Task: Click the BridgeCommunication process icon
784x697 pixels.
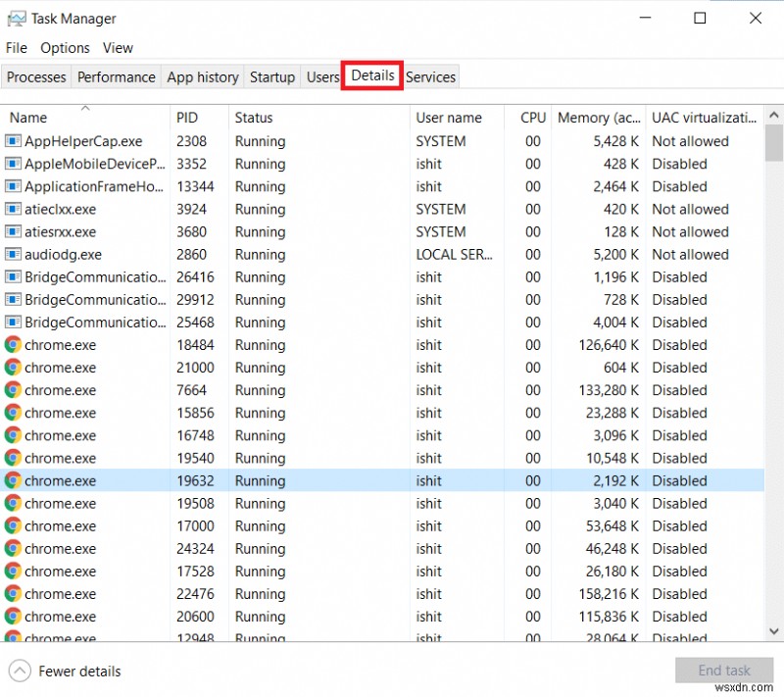Action: point(14,276)
